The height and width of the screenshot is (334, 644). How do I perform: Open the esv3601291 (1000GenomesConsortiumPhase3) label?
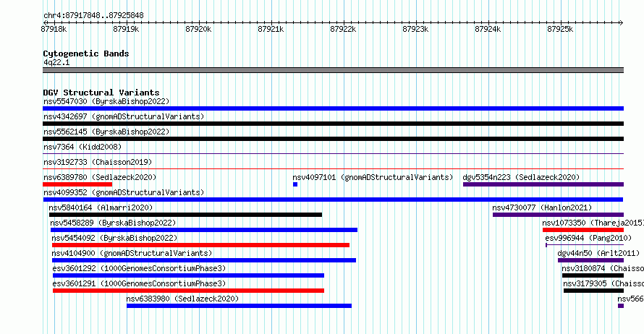click(139, 283)
